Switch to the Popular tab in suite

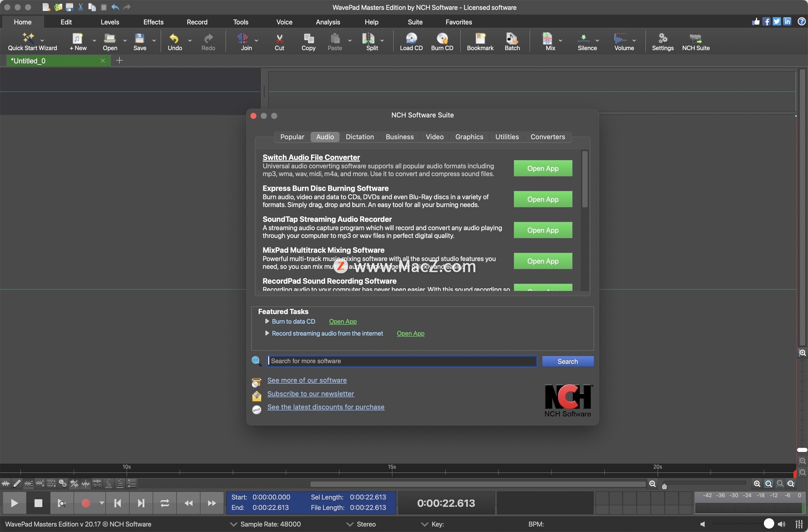292,137
